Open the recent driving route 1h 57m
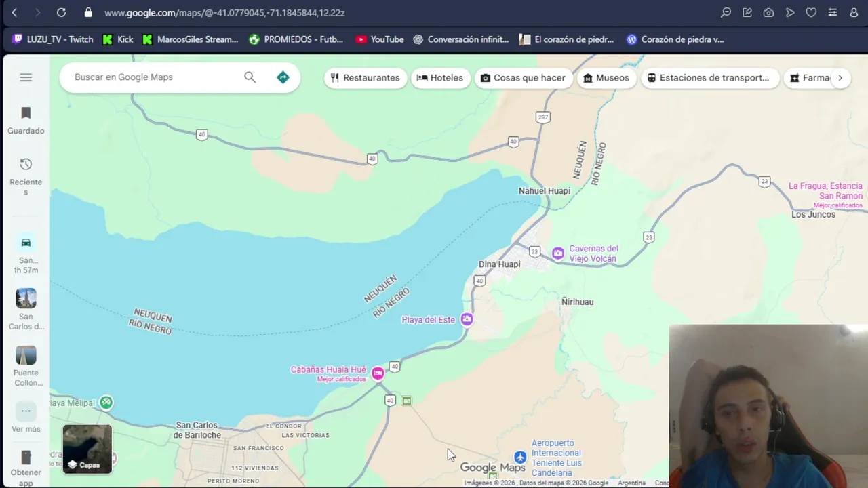The width and height of the screenshot is (868, 488). pos(26,256)
